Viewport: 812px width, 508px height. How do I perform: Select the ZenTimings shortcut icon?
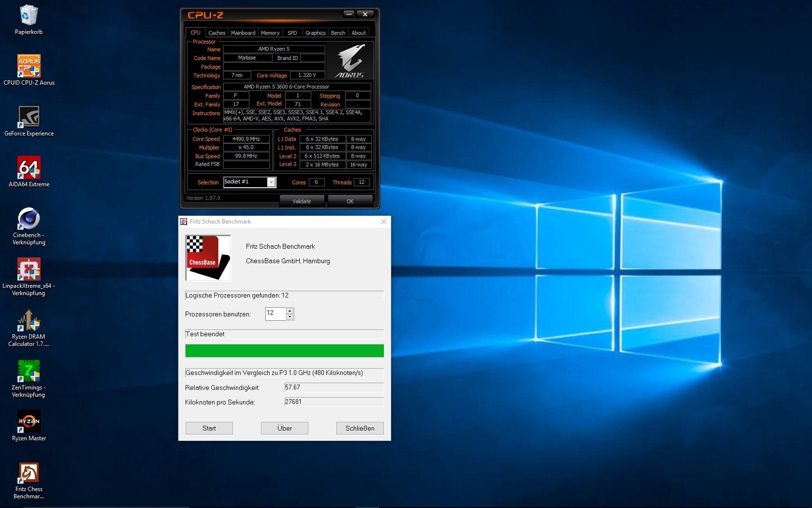click(x=29, y=378)
